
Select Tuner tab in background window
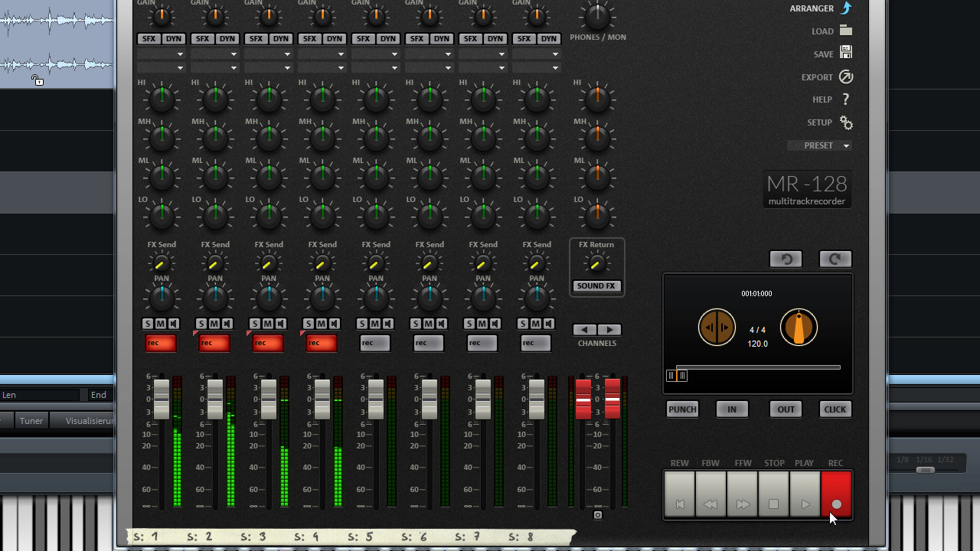coord(31,421)
